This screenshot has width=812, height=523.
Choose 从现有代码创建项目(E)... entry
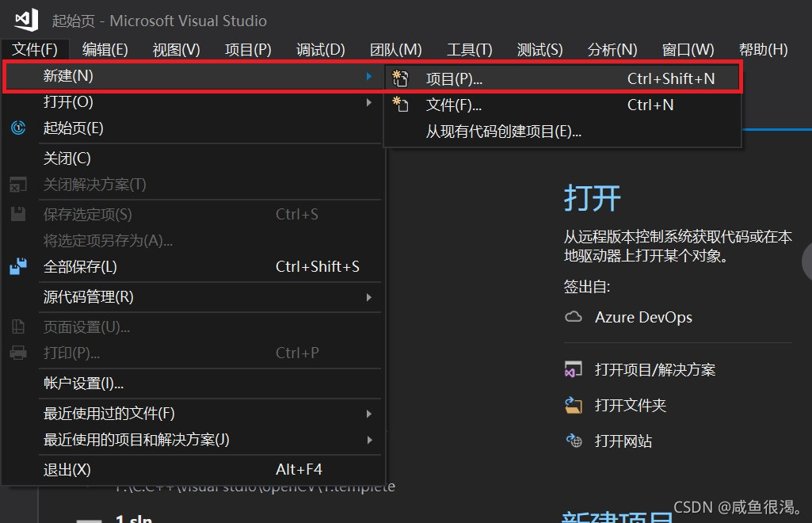pyautogui.click(x=563, y=132)
